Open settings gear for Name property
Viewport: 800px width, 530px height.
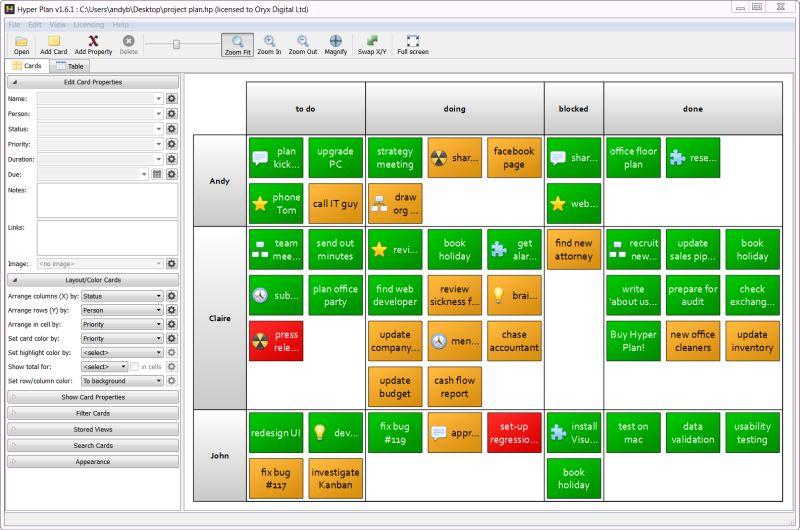[x=172, y=98]
